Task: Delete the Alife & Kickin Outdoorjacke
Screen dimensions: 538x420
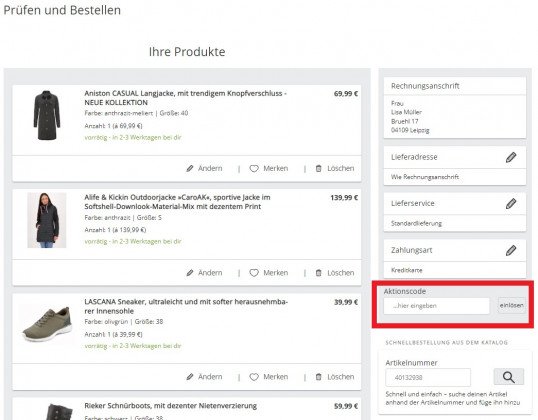Action: [x=335, y=273]
